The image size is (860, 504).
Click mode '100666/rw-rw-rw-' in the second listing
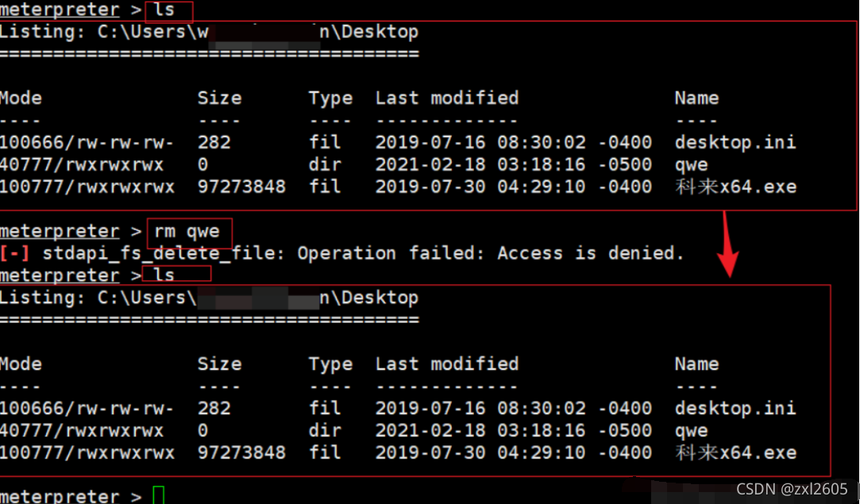point(87,409)
